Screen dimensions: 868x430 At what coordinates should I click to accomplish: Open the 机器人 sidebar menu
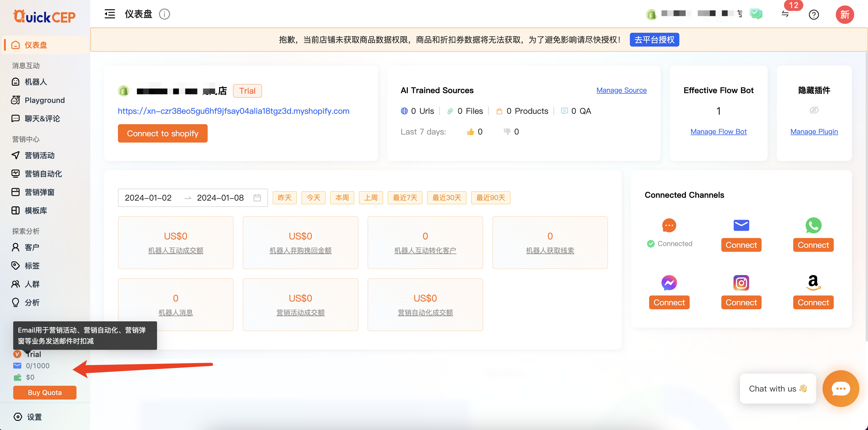pyautogui.click(x=35, y=82)
